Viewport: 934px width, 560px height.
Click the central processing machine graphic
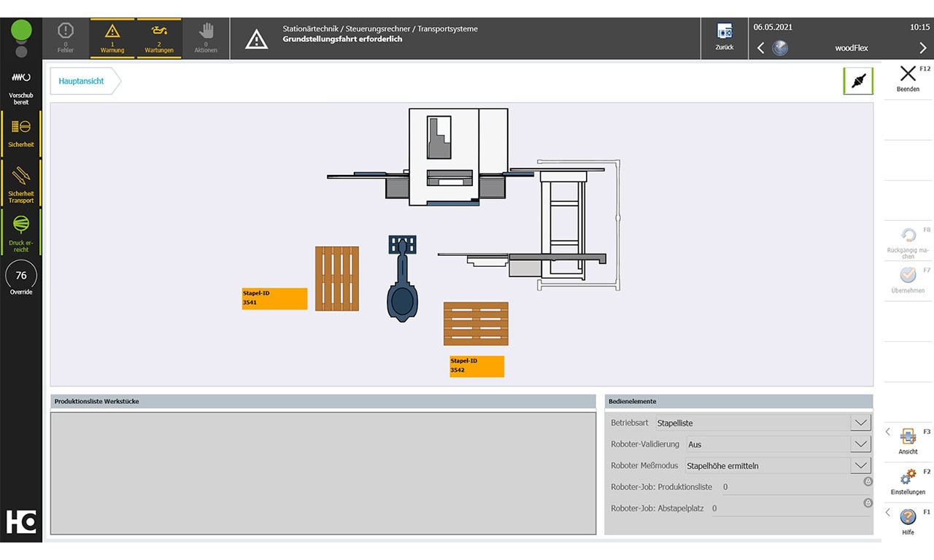(444, 157)
